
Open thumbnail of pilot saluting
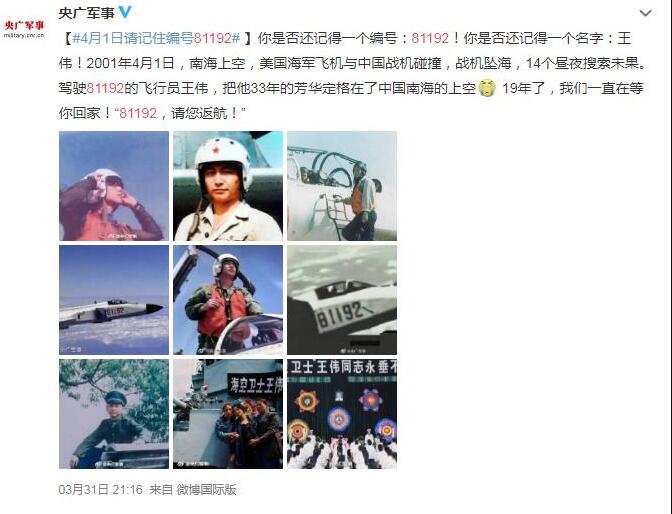pos(114,186)
